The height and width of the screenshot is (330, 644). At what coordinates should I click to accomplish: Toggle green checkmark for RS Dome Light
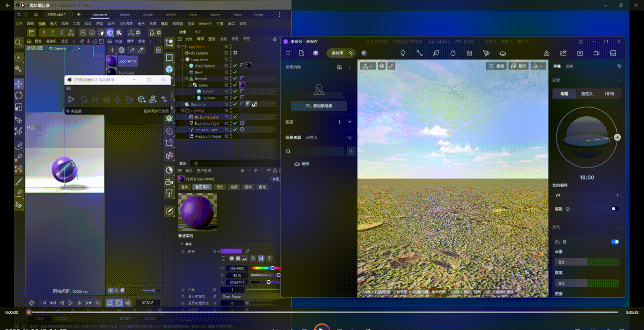(x=235, y=117)
